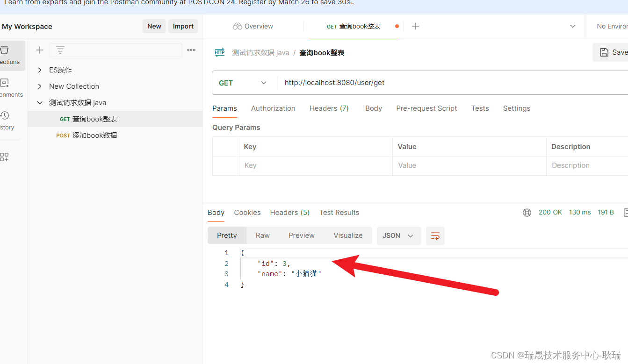Expand the ES操作 collection
628x364 pixels.
[39, 70]
